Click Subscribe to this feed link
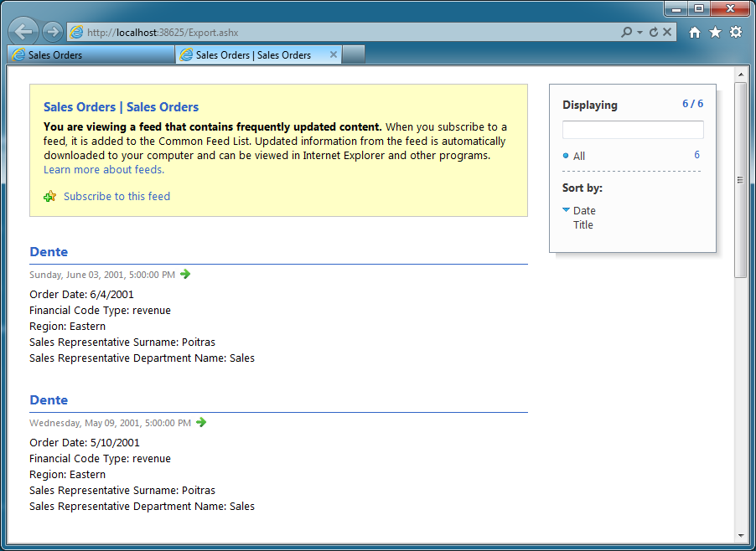 pyautogui.click(x=117, y=197)
